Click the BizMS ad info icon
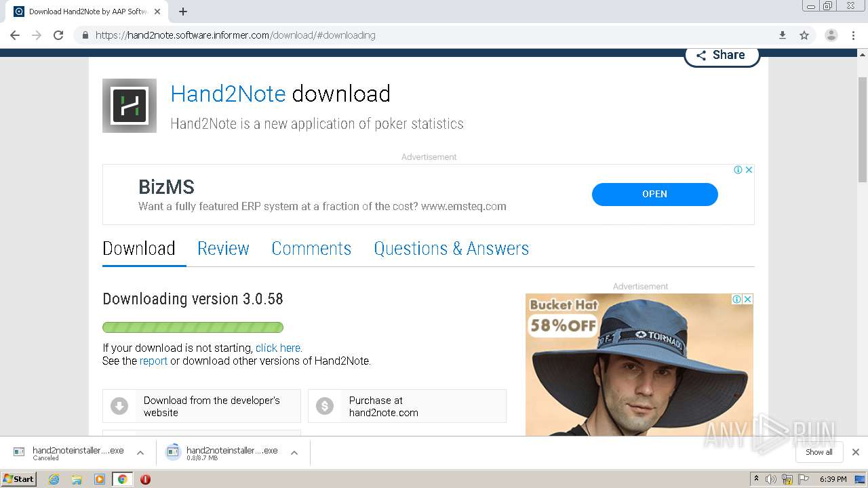The width and height of the screenshot is (868, 488). [x=738, y=170]
